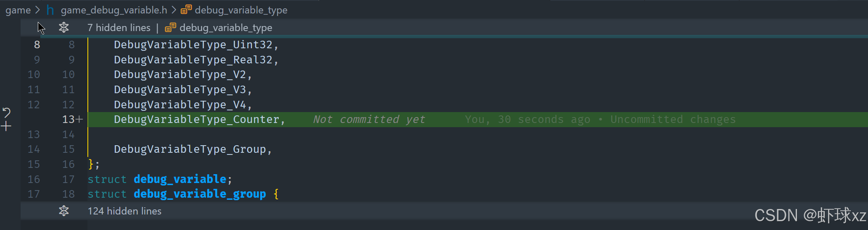Click added line number 13+ in gutter

[72, 120]
